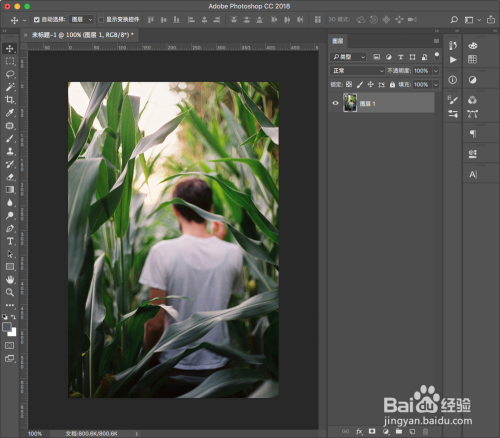Select the Move tool in the toolbox

(x=10, y=49)
